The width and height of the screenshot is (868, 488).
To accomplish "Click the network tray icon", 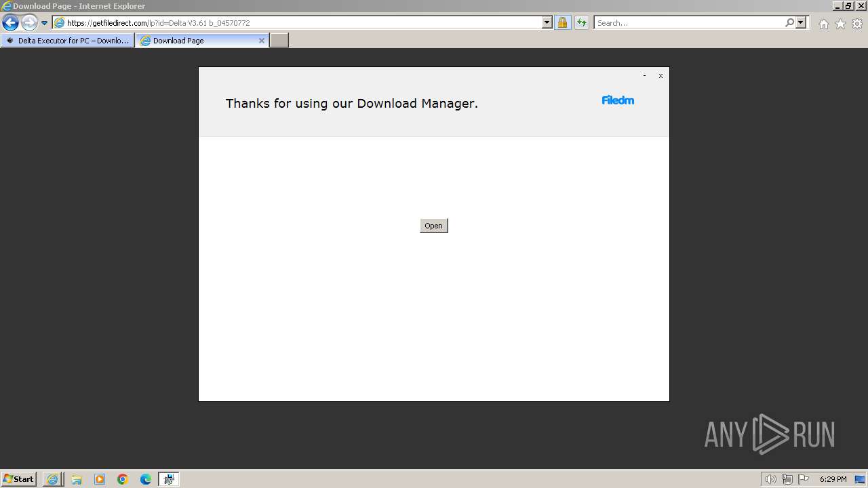I will coord(787,479).
